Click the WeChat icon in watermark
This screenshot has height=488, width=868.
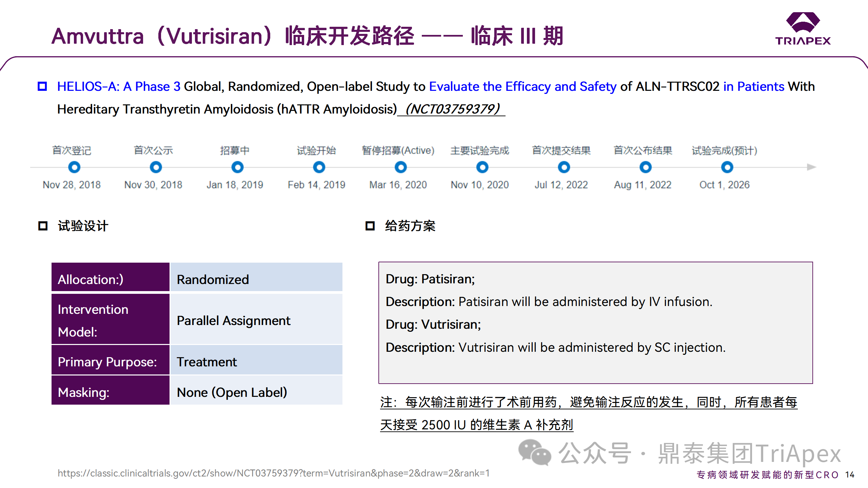[x=534, y=452]
